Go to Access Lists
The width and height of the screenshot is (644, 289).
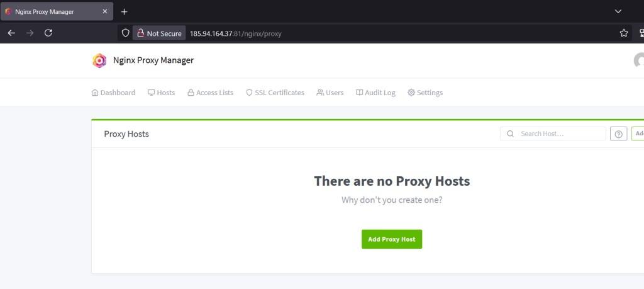tap(210, 93)
